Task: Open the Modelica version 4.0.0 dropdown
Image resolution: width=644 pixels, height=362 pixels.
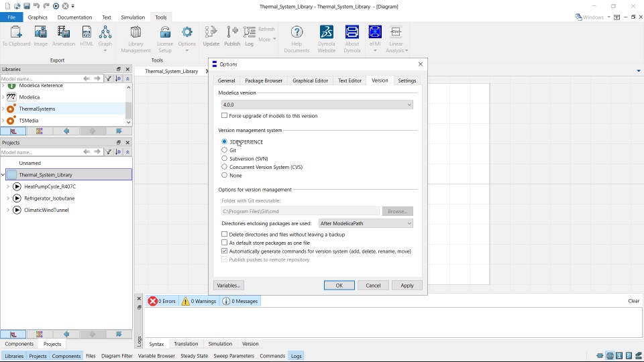Action: [317, 105]
